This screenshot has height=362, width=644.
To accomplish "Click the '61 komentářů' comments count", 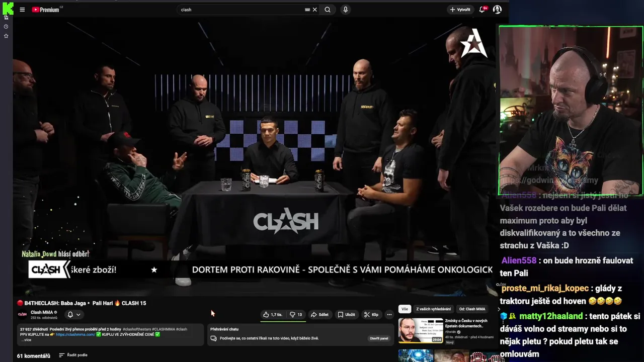I will click(x=34, y=356).
